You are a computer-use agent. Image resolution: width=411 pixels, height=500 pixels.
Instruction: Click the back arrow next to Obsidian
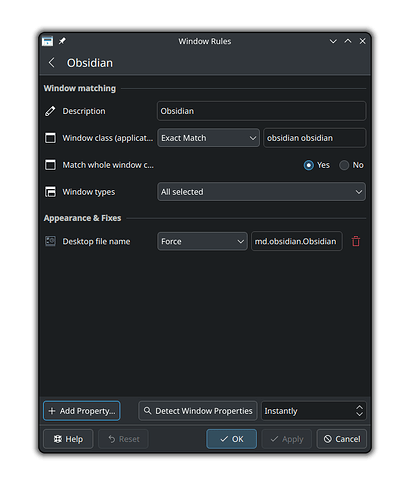(x=51, y=63)
